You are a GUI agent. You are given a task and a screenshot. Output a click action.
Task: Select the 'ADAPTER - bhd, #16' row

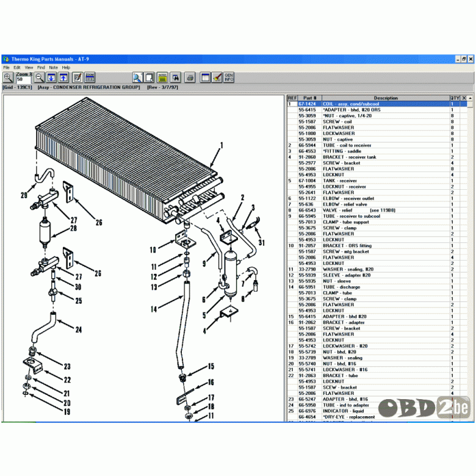click(x=377, y=399)
